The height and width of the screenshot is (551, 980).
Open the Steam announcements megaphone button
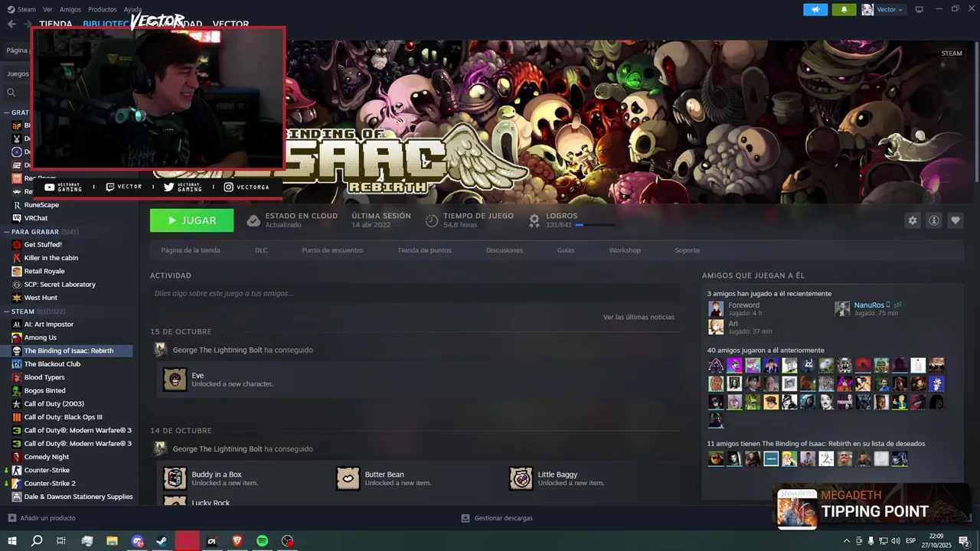tap(815, 9)
